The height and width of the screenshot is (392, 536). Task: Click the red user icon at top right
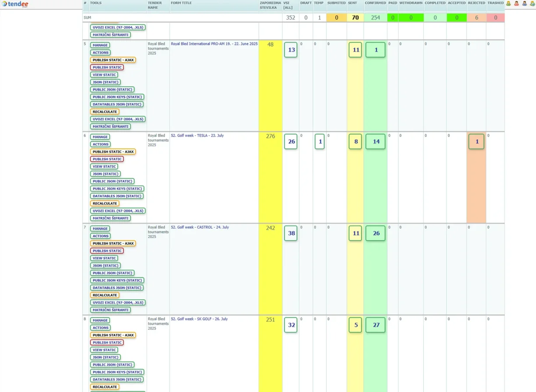(x=516, y=3)
